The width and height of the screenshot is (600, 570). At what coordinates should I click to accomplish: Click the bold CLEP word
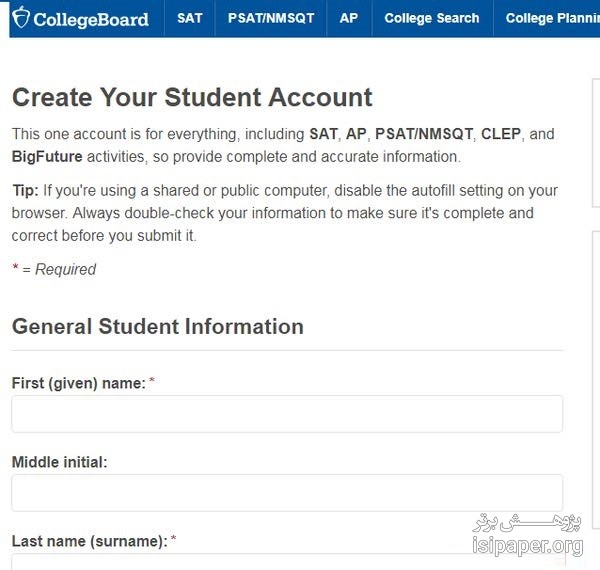click(501, 134)
